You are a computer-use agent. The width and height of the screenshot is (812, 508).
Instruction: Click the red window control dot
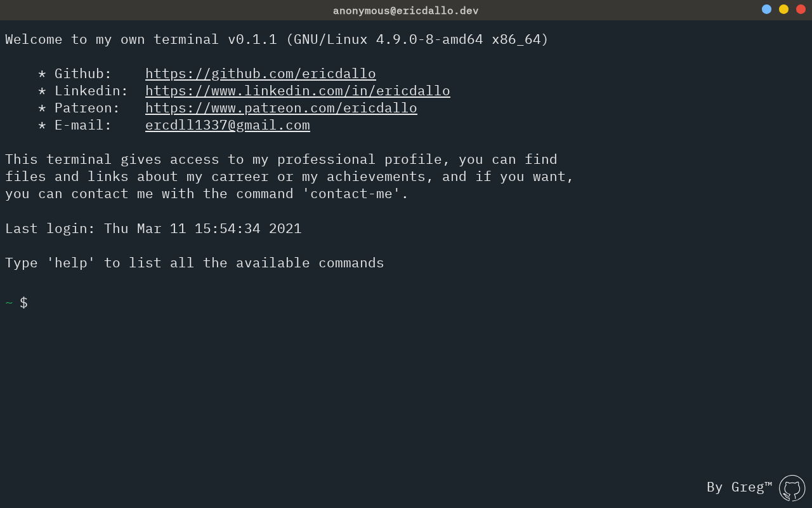tap(801, 9)
